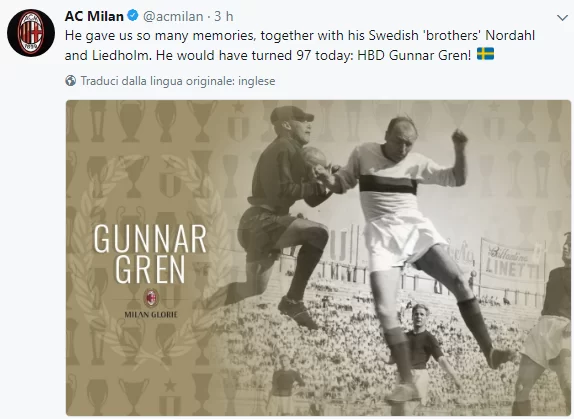Click the tweet text mentioning Nordahl
The width and height of the screenshot is (574, 419).
click(300, 45)
